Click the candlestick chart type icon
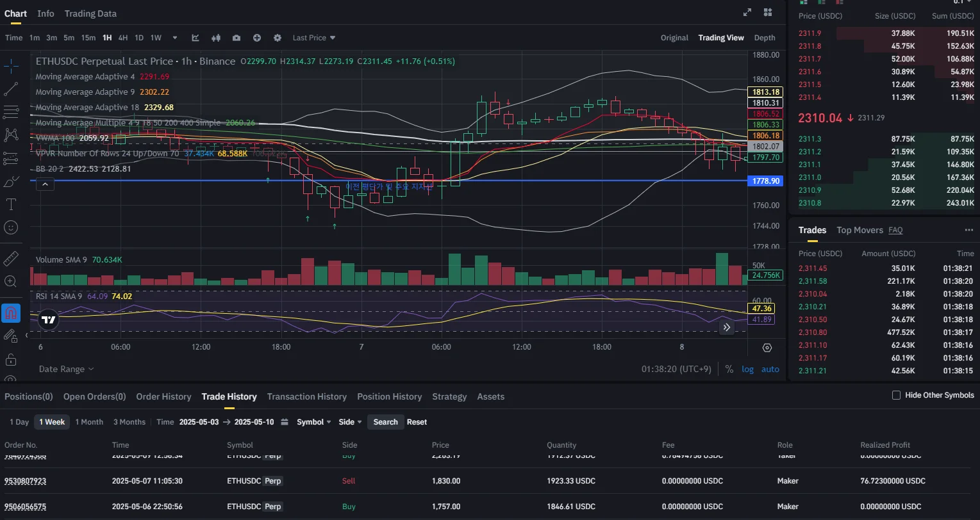Screen dimensions: 980x520 pyautogui.click(x=216, y=38)
